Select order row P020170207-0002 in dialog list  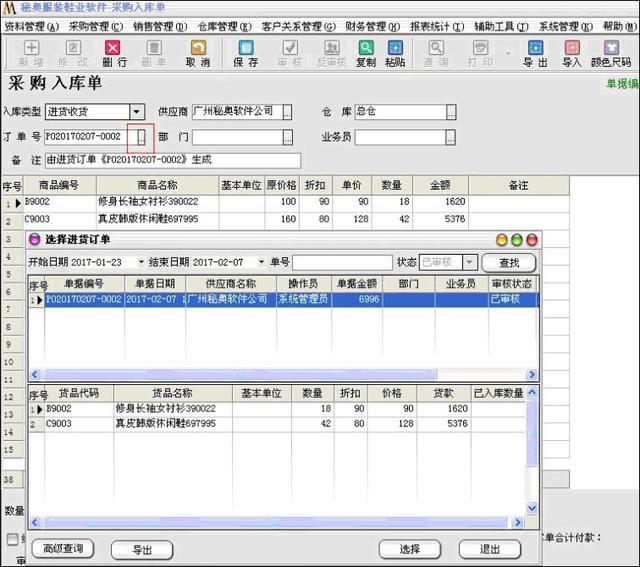pyautogui.click(x=283, y=299)
